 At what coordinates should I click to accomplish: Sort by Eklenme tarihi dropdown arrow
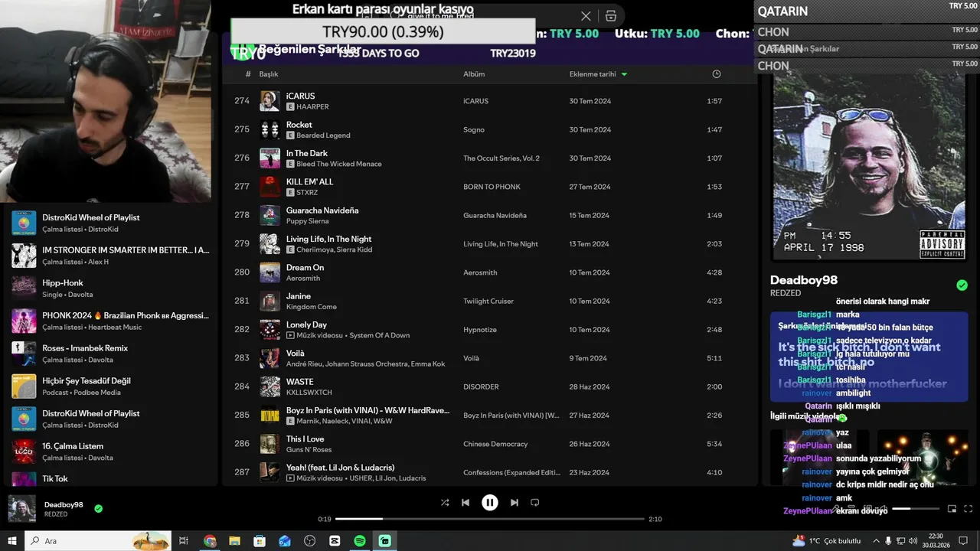624,74
